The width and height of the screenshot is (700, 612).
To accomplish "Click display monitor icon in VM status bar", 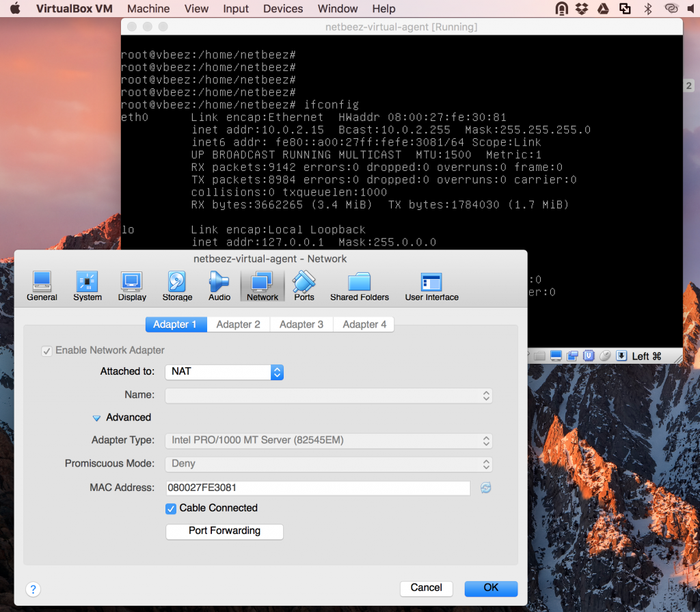I will (556, 356).
